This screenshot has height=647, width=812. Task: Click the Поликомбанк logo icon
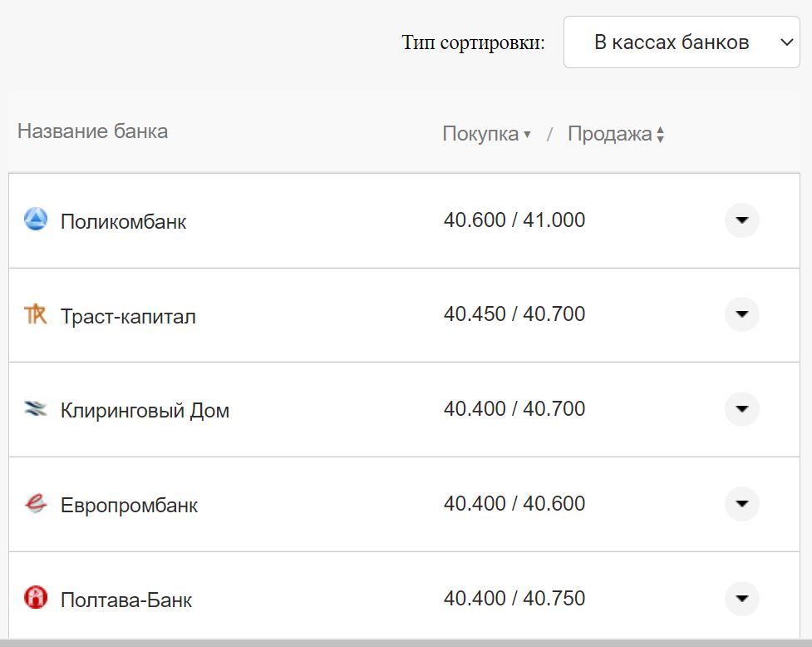point(36,220)
